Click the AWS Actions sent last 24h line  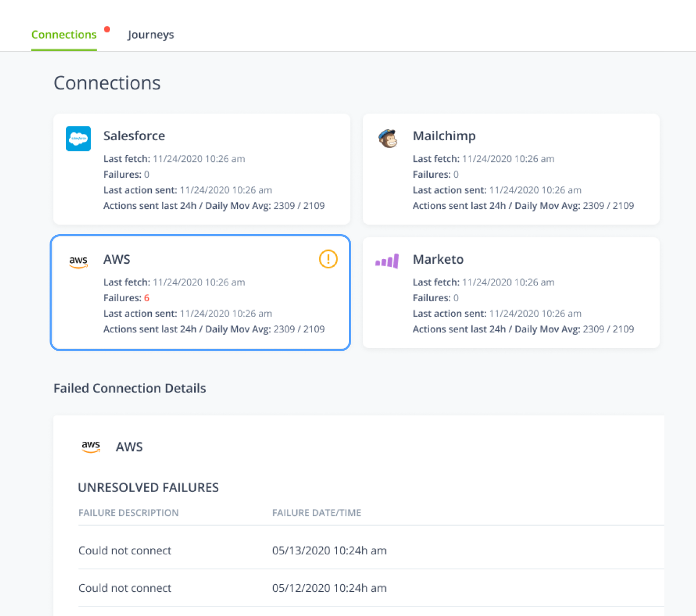pyautogui.click(x=214, y=329)
